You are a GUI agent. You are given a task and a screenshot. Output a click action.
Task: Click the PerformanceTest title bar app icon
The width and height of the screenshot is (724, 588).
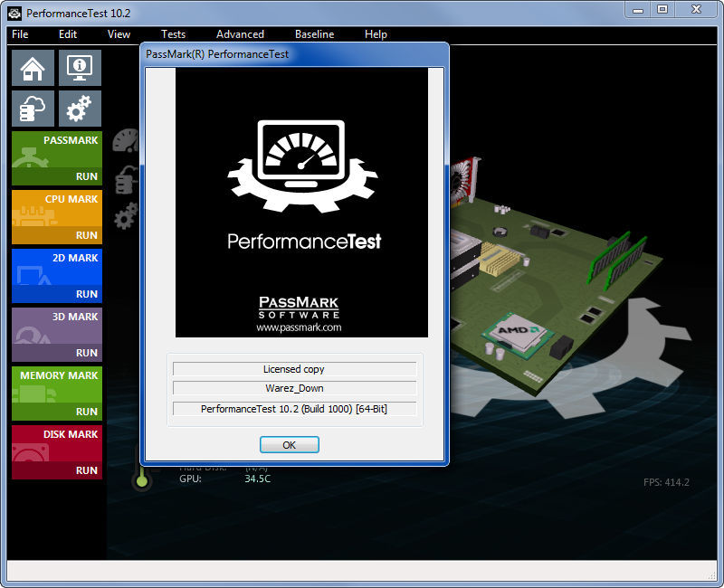pos(14,14)
